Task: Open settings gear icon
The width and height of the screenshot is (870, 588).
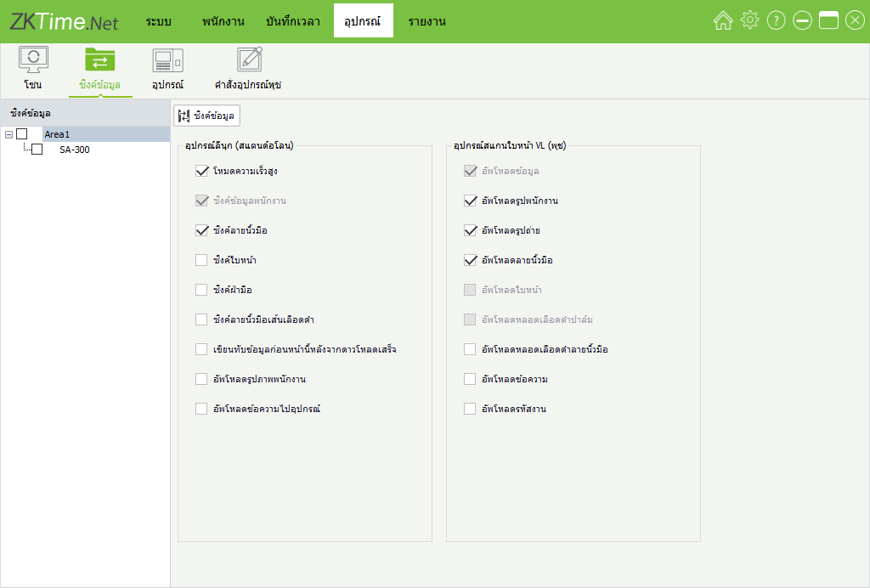Action: point(749,21)
